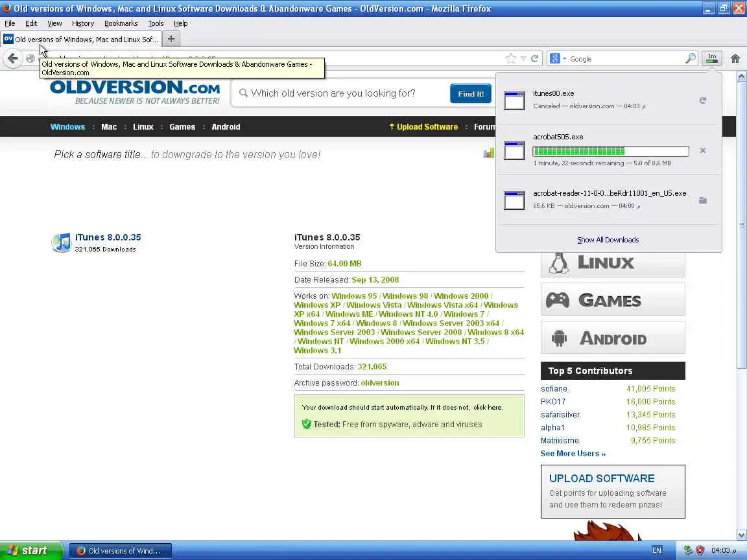Viewport: 747px width, 560px height.
Task: Open the File menu
Action: click(10, 23)
